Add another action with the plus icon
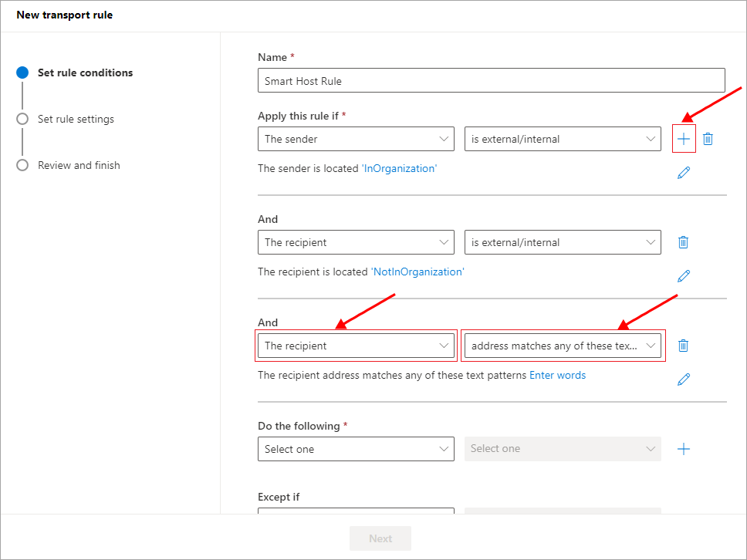The height and width of the screenshot is (560, 747). tap(683, 449)
